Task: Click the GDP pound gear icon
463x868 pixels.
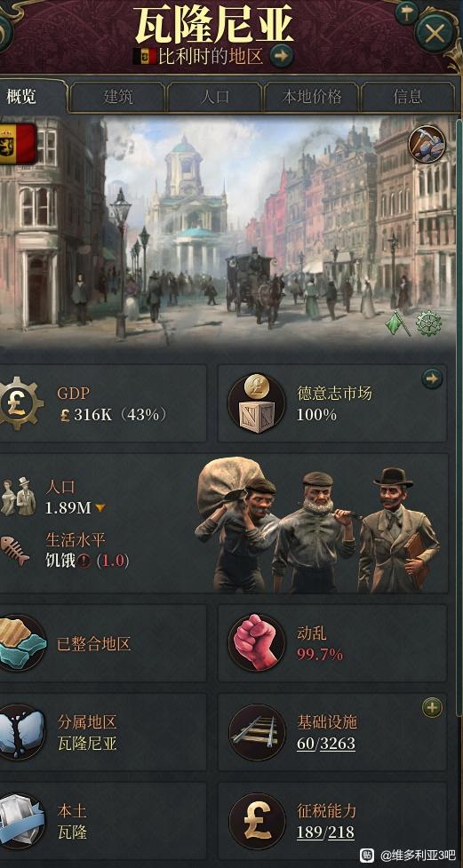Action: click(x=20, y=403)
